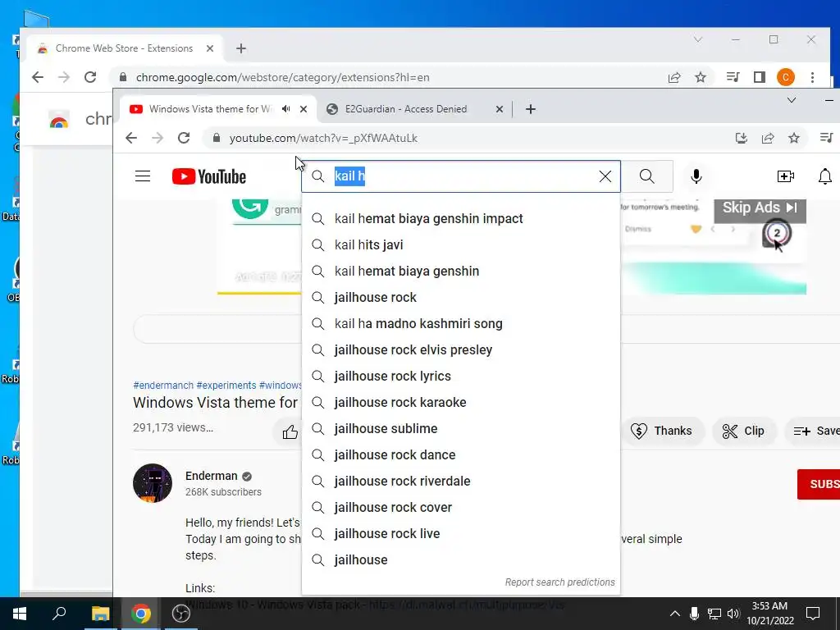The height and width of the screenshot is (630, 840).
Task: Open the #experiments hashtag link
Action: click(x=226, y=386)
